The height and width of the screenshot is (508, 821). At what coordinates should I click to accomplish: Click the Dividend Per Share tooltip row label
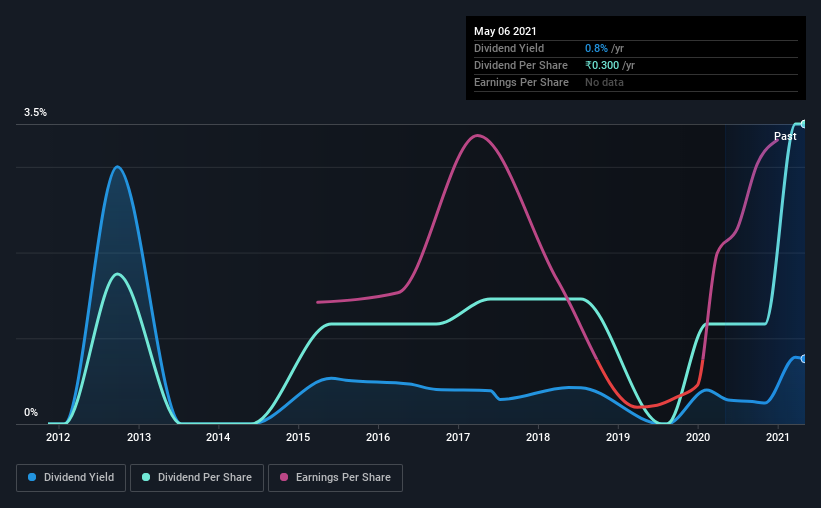tap(520, 65)
